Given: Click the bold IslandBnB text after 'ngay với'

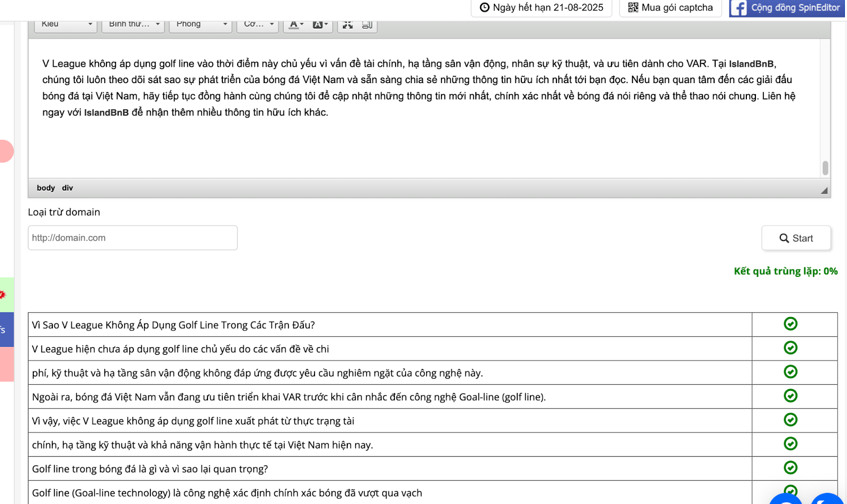Looking at the screenshot, I should 106,113.
